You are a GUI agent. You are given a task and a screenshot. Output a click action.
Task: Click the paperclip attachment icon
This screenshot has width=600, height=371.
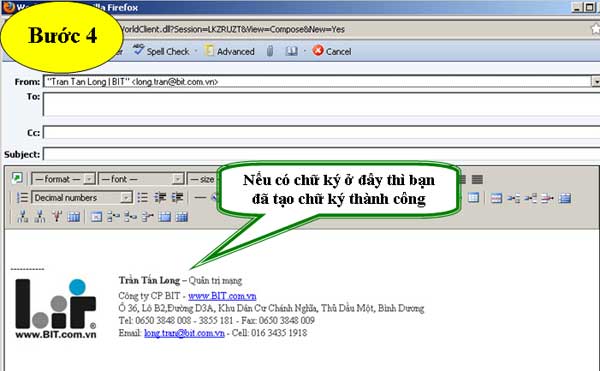(x=270, y=51)
